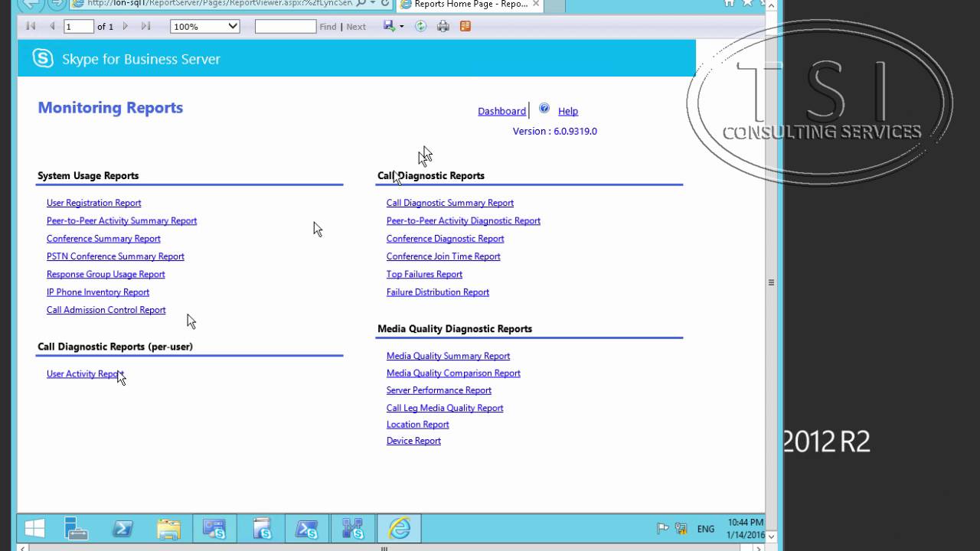This screenshot has height=551, width=980.
Task: Click the vertical scrollbar thumb
Action: (x=771, y=282)
